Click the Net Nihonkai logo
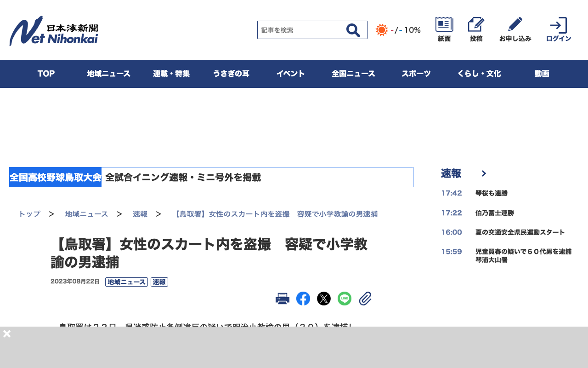Screen dimensions: 588x368 pyautogui.click(x=54, y=31)
